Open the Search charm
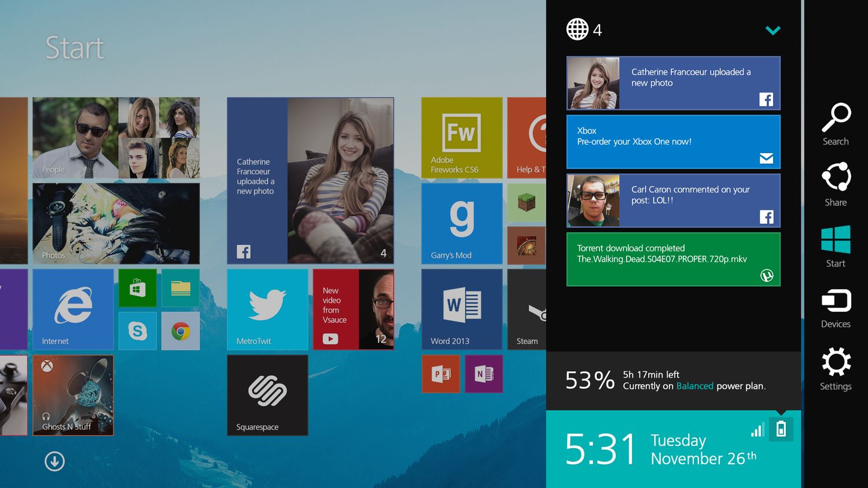Image resolution: width=868 pixels, height=488 pixels. click(x=836, y=124)
